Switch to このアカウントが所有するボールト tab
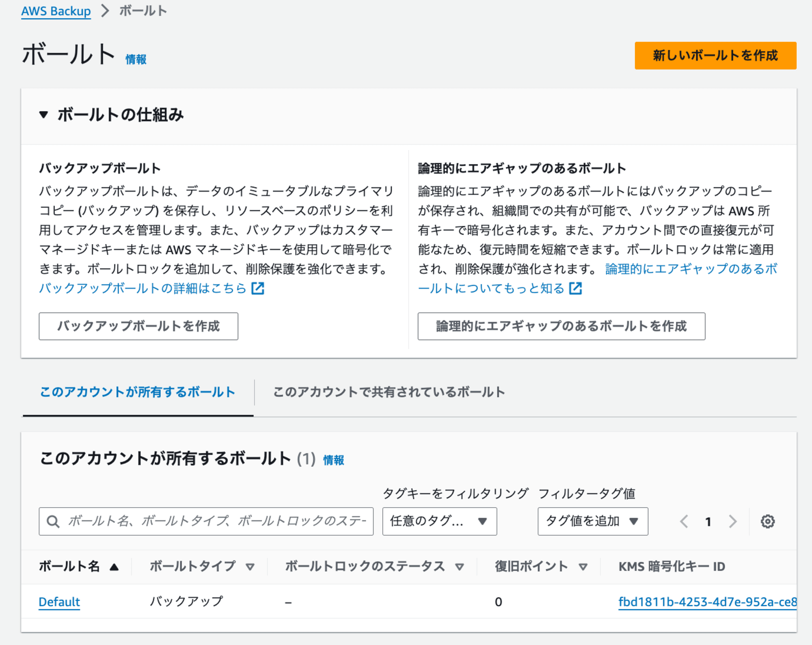This screenshot has width=812, height=645. click(138, 392)
